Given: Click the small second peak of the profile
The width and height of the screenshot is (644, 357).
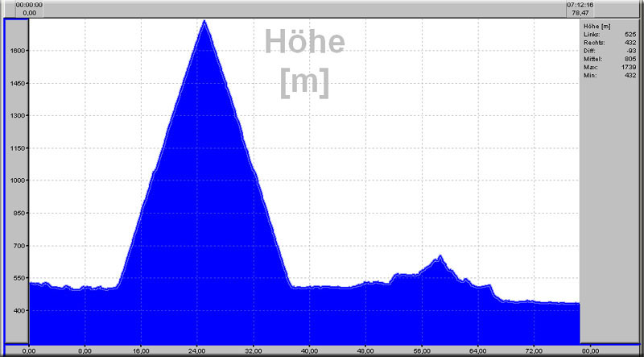Looking at the screenshot, I should 440,257.
